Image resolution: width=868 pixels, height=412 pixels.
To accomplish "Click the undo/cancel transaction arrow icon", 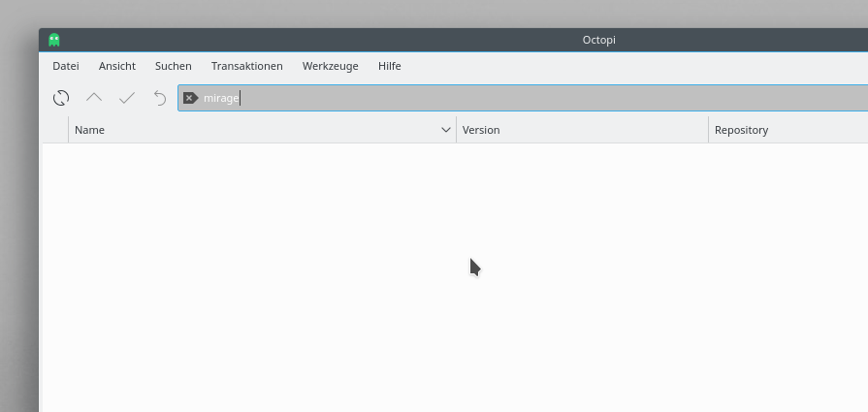I will [x=160, y=98].
